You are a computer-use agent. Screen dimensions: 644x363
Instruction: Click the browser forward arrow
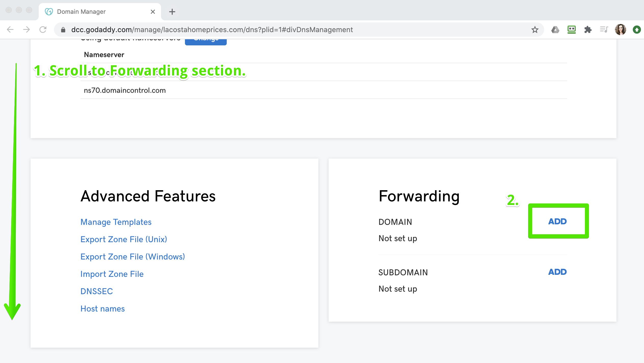click(26, 30)
